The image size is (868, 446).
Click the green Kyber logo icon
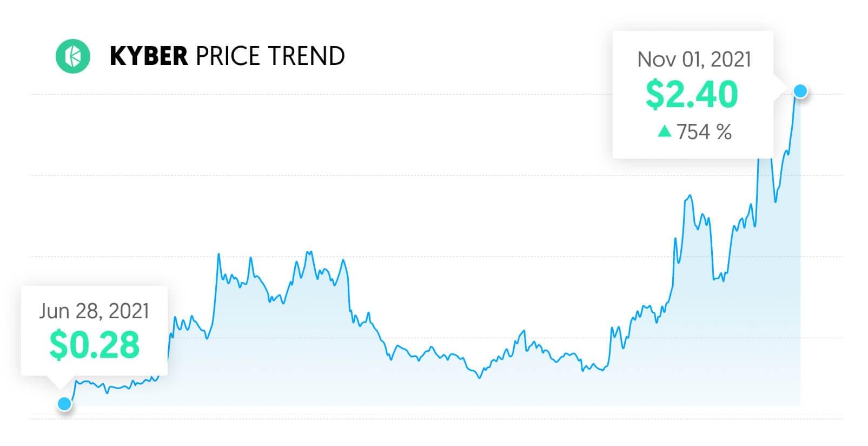[x=72, y=56]
